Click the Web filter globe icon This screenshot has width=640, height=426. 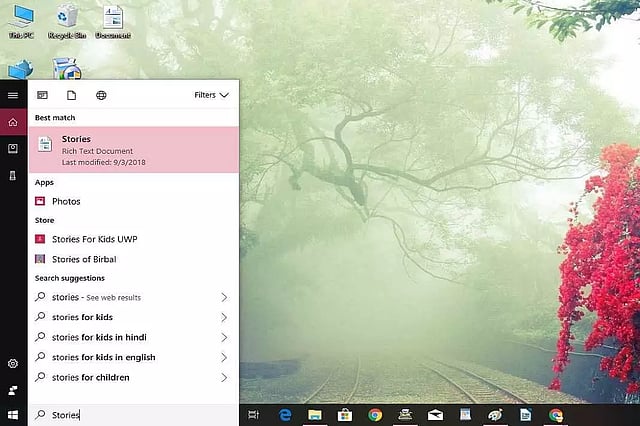coord(101,95)
